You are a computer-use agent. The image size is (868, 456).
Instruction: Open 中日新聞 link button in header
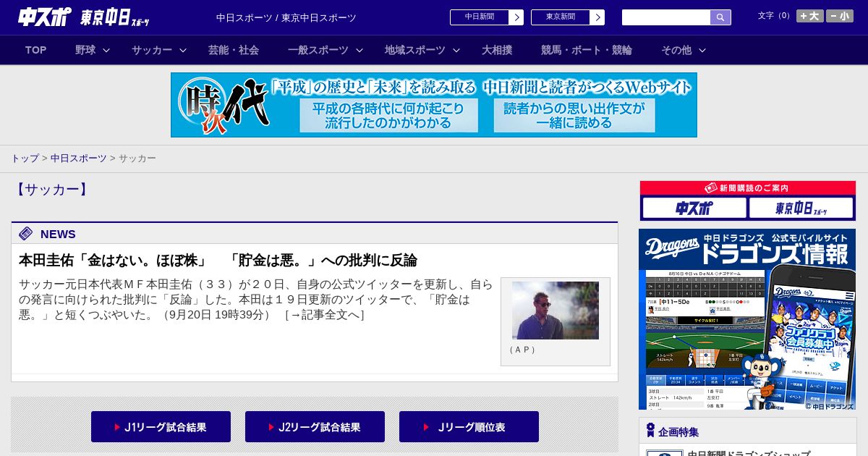pyautogui.click(x=480, y=17)
